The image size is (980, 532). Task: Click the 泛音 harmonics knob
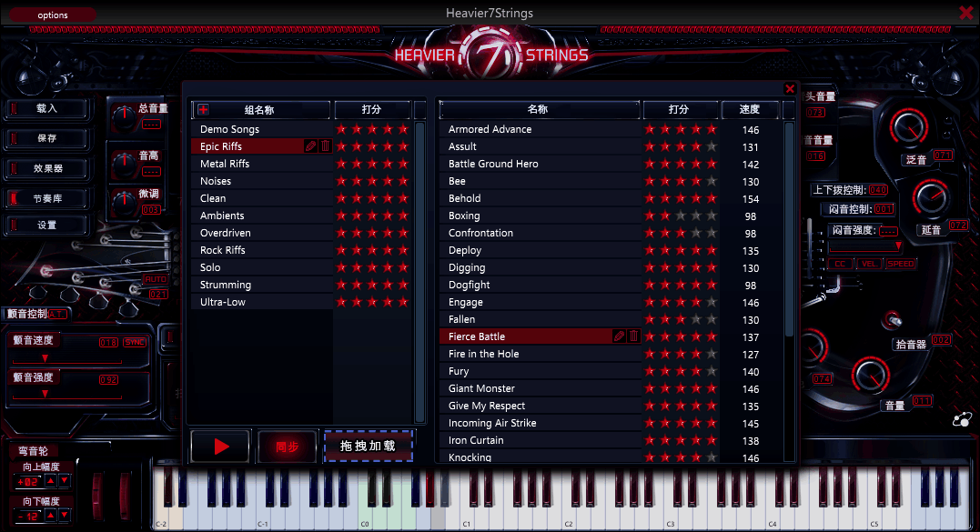point(908,128)
